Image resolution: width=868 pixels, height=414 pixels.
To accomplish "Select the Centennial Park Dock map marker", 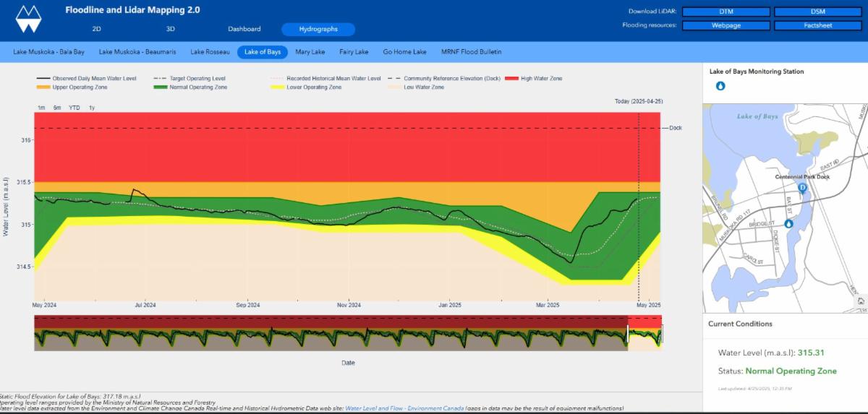I will tap(801, 187).
